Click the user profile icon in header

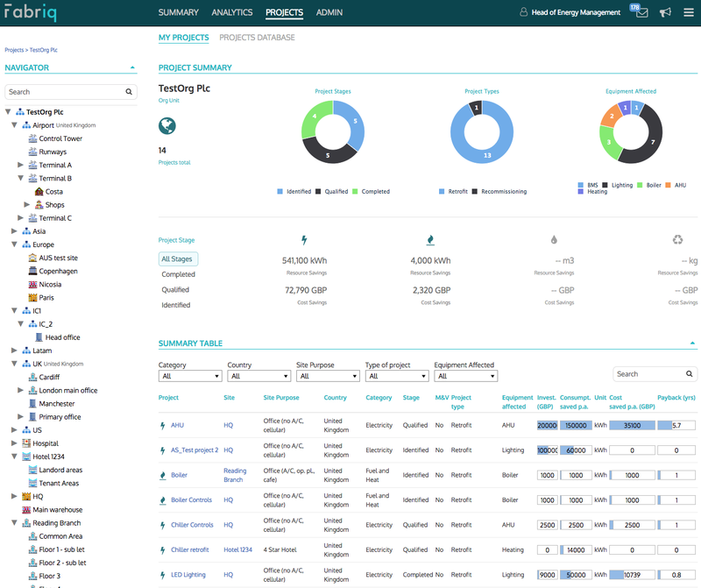coord(523,12)
